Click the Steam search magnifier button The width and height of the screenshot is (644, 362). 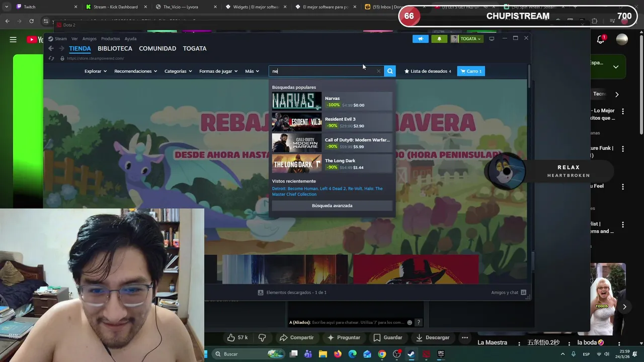[x=390, y=71]
